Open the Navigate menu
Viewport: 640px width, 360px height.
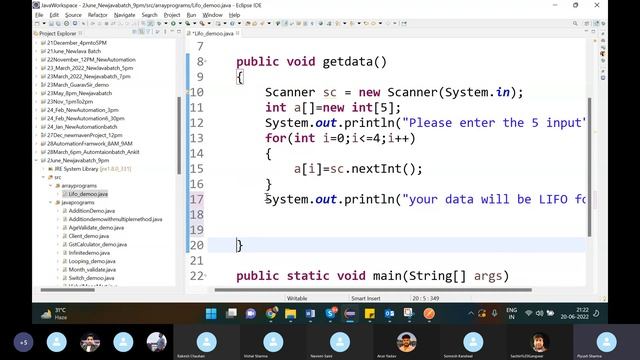pyautogui.click(x=124, y=15)
